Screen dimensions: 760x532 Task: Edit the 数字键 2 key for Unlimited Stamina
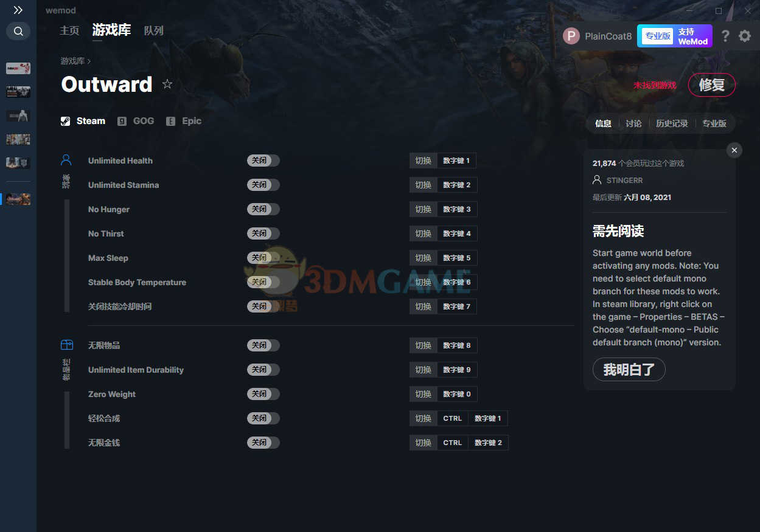click(456, 185)
